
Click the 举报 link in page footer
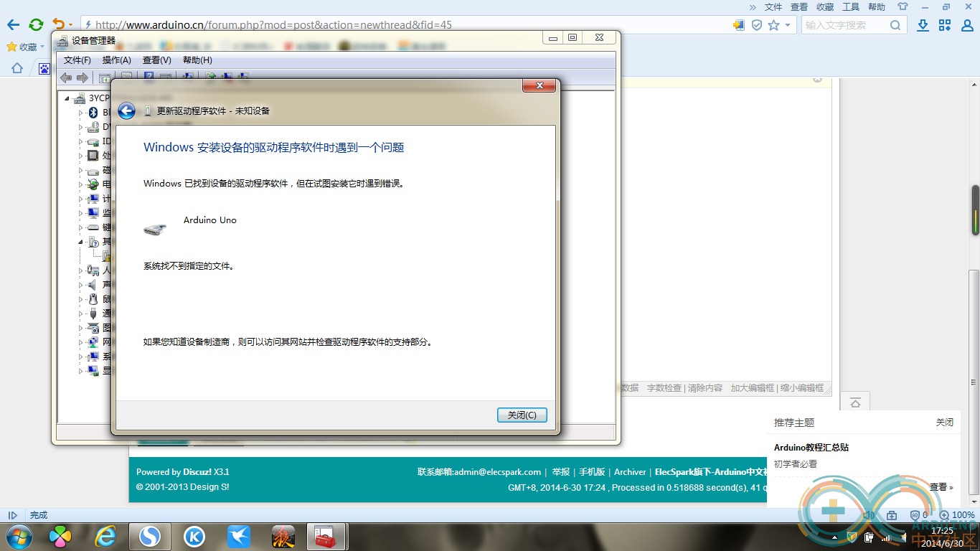pos(561,472)
